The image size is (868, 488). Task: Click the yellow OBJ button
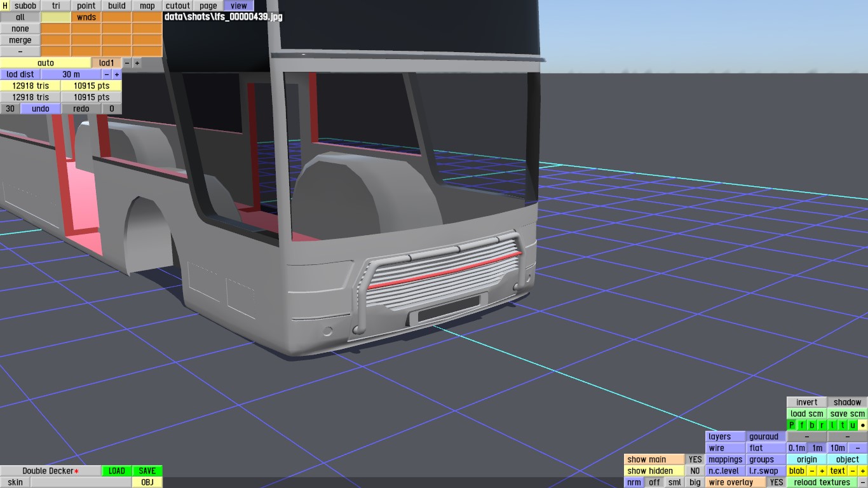(x=147, y=482)
